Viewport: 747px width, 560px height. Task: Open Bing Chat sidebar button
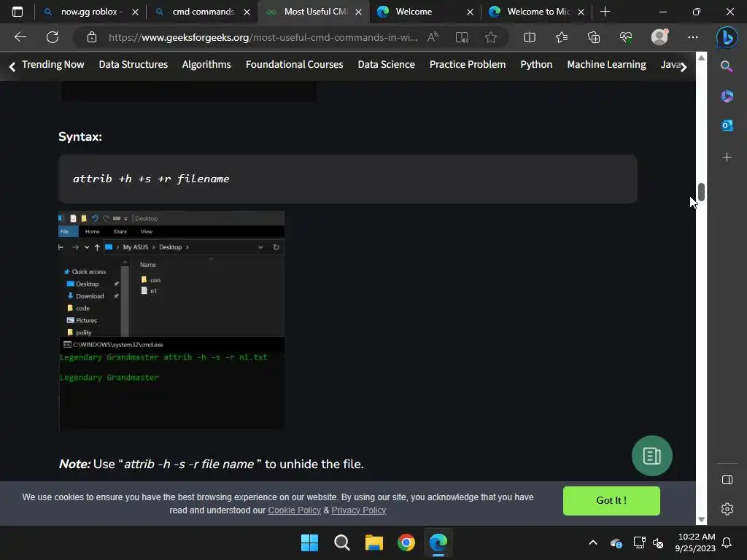[x=727, y=37]
